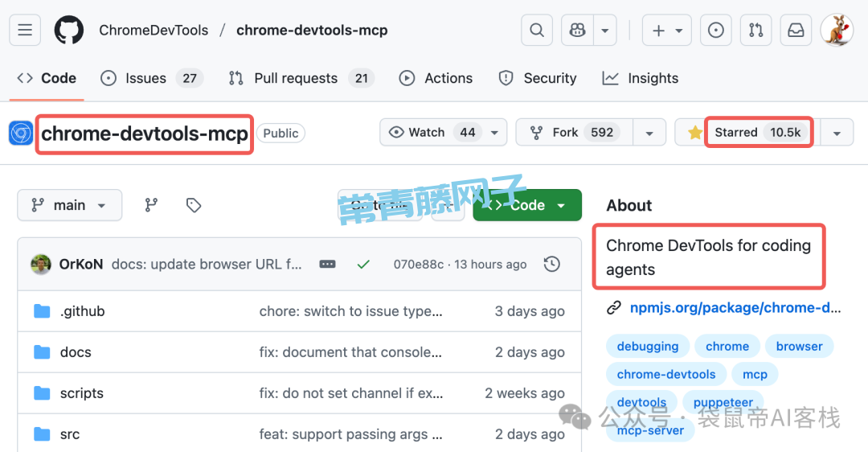Open commit history clock icon

tap(551, 264)
